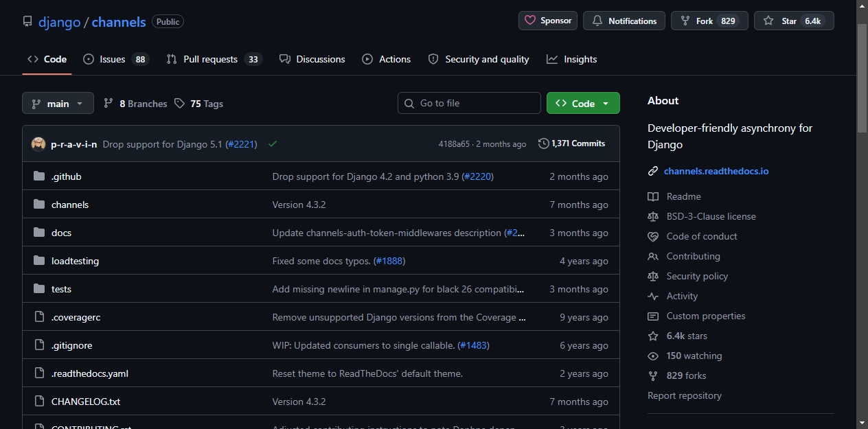The width and height of the screenshot is (868, 429).
Task: Click the Activity pulse icon
Action: coord(653,296)
